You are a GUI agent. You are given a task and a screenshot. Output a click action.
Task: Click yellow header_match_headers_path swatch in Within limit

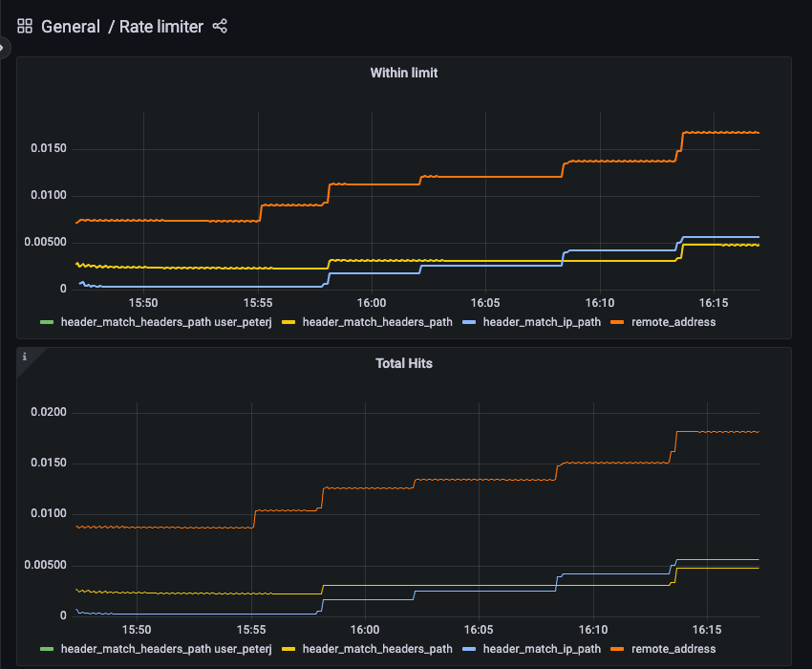288,323
